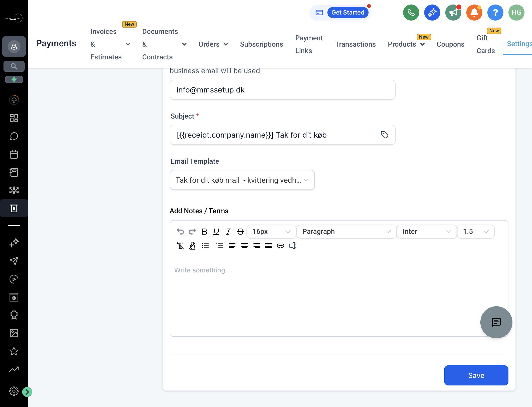Open the 1.5 line height dropdown

476,232
